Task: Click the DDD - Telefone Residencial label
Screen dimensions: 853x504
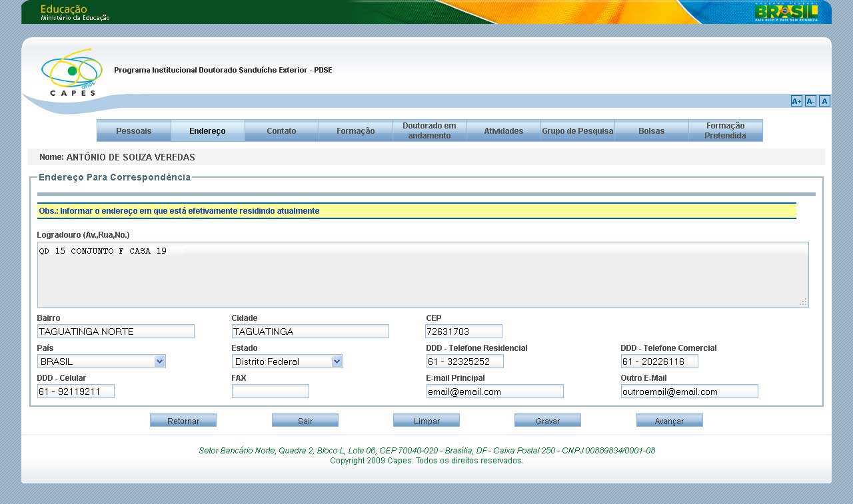Action: (476, 348)
